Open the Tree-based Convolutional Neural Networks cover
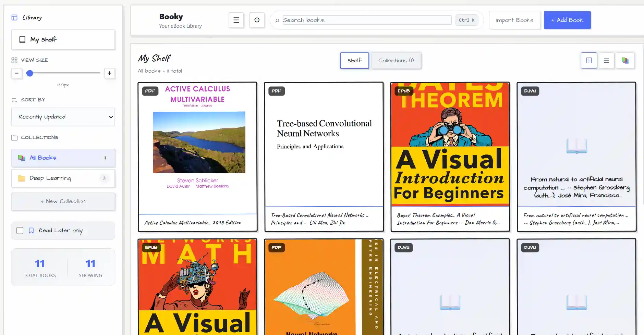The width and height of the screenshot is (644, 335). (x=324, y=145)
